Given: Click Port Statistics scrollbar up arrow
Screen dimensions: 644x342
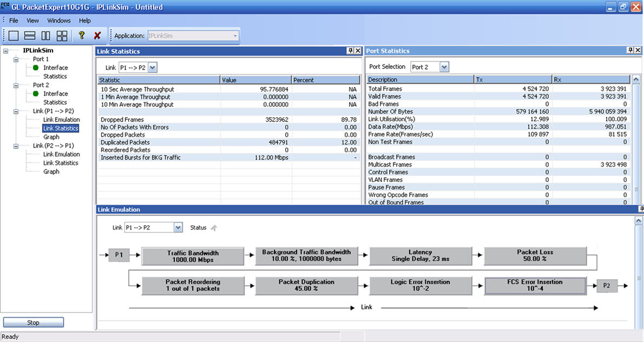Looking at the screenshot, I should click(636, 79).
